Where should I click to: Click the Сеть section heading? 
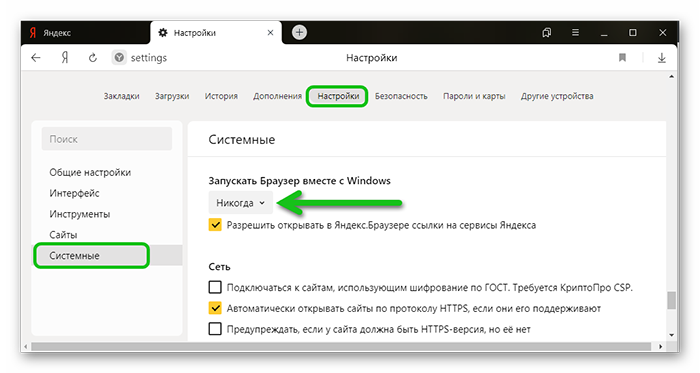click(219, 267)
